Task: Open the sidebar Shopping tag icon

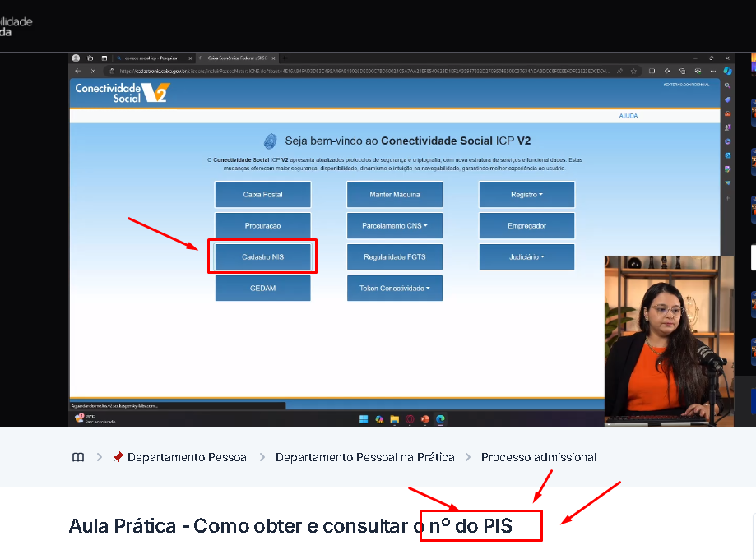Action: tap(727, 99)
